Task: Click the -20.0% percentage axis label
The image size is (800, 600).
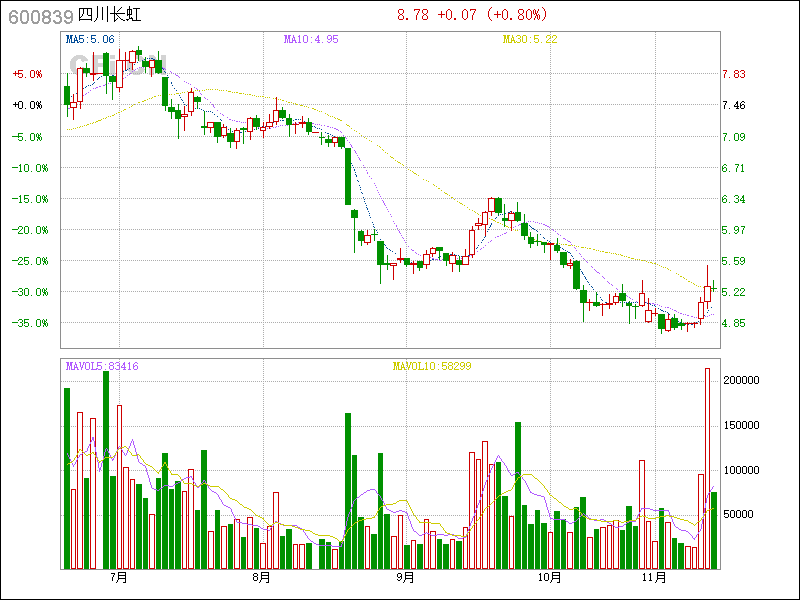Action: tap(29, 230)
